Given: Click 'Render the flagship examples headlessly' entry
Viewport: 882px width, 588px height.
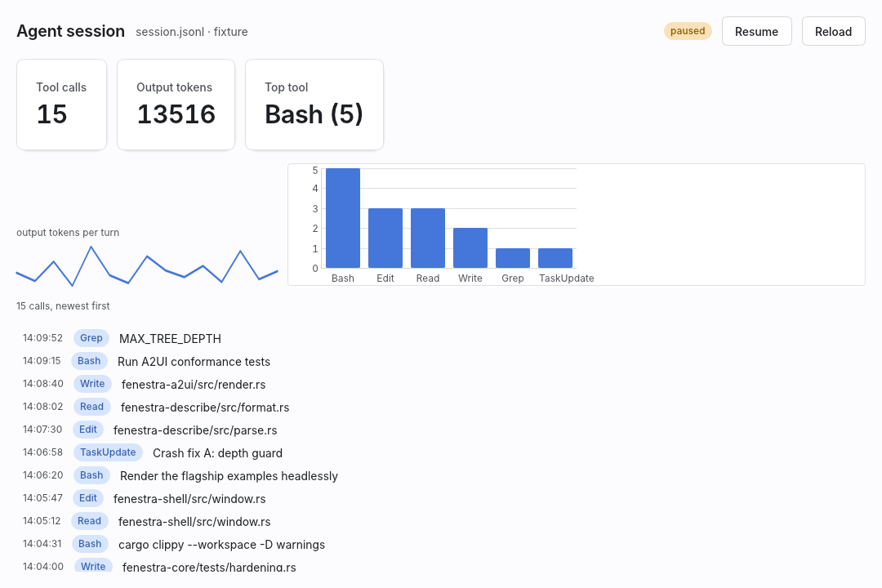Looking at the screenshot, I should pyautogui.click(x=229, y=476).
